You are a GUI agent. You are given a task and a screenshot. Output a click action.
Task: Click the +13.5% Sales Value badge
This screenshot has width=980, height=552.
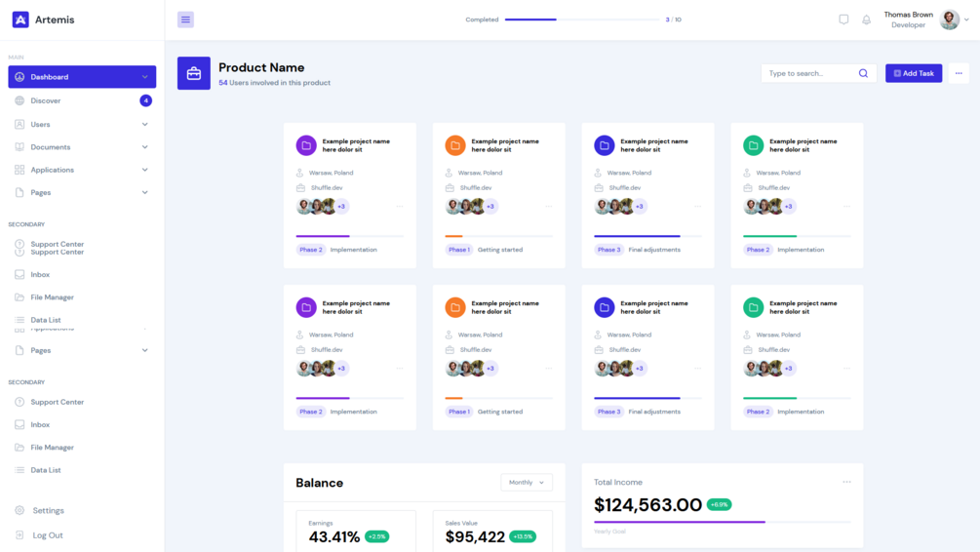click(523, 536)
